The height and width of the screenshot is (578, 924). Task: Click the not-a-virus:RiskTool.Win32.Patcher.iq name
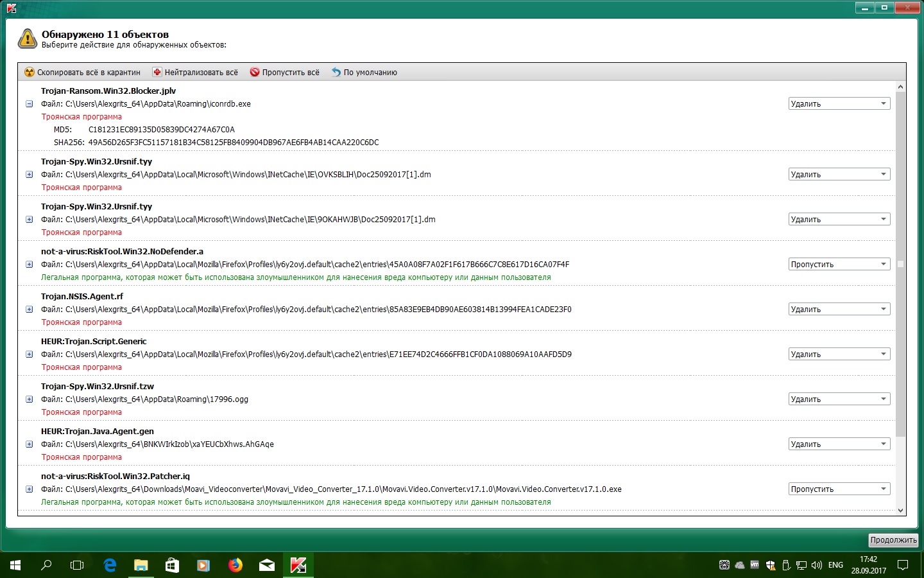116,476
